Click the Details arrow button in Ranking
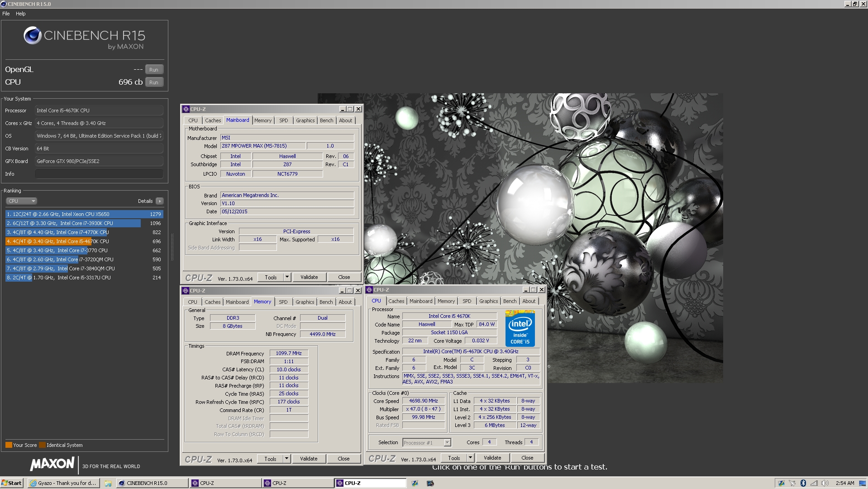The width and height of the screenshot is (868, 489). [x=159, y=201]
